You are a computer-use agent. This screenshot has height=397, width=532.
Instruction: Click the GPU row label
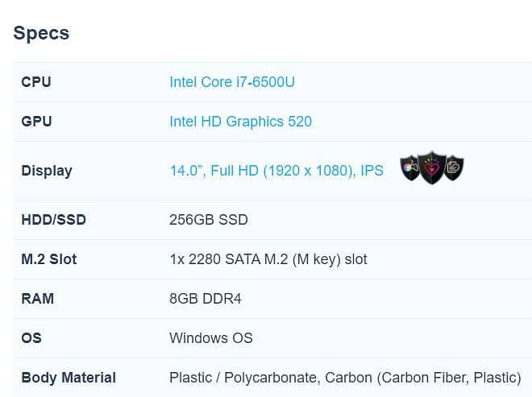coord(36,122)
